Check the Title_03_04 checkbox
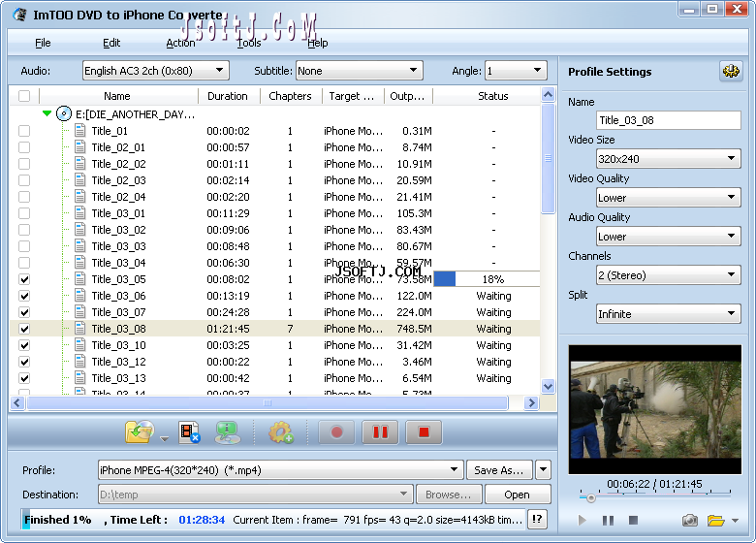This screenshot has width=756, height=543. coord(24,263)
